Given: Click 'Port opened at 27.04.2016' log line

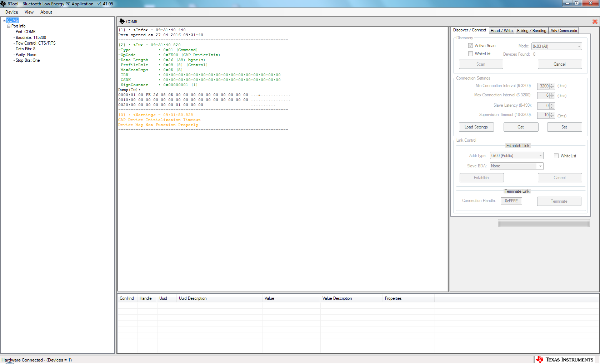Looking at the screenshot, I should pyautogui.click(x=161, y=35).
